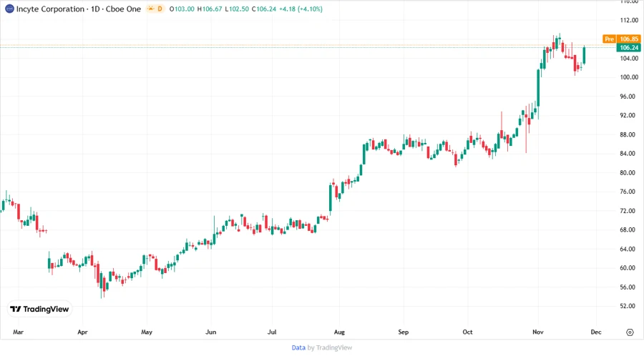Click the 68.00 price axis label
644x356 pixels.
(x=628, y=229)
